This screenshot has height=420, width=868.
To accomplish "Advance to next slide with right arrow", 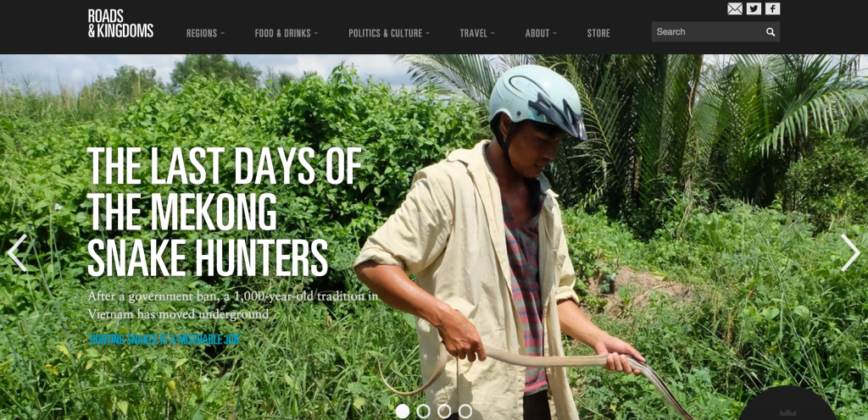I will coord(850,252).
